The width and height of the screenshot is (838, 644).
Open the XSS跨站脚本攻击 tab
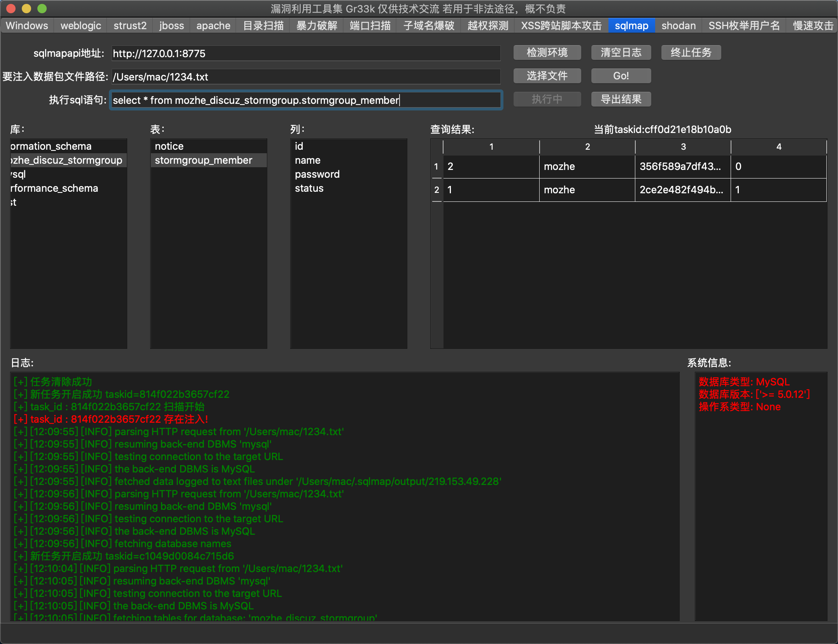tap(561, 26)
